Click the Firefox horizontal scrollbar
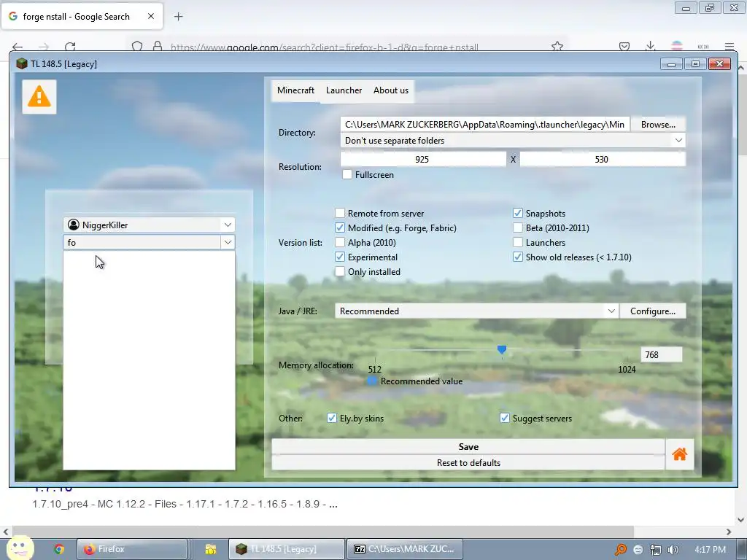 tap(323, 532)
